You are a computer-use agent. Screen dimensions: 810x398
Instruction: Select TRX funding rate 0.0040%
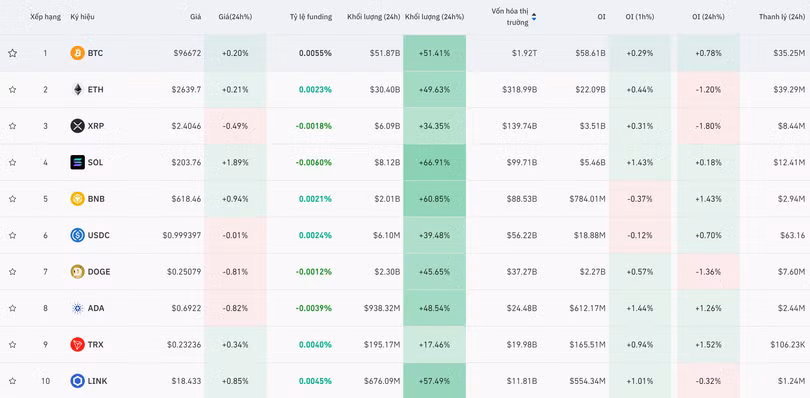click(315, 345)
